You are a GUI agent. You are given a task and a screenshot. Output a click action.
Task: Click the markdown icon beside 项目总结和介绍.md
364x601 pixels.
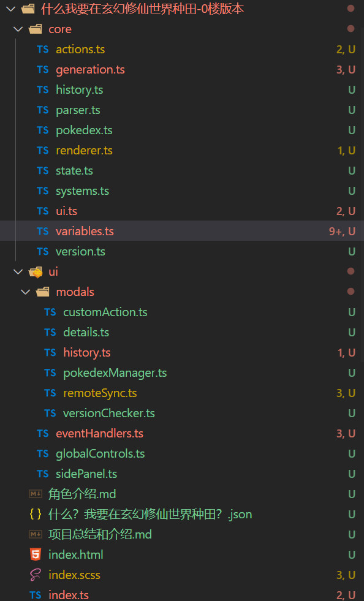coord(36,534)
